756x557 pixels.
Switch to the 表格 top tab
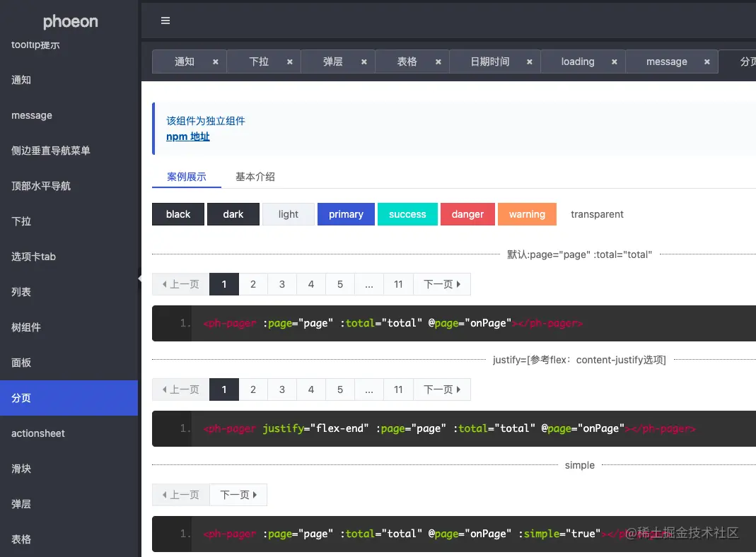click(x=407, y=61)
